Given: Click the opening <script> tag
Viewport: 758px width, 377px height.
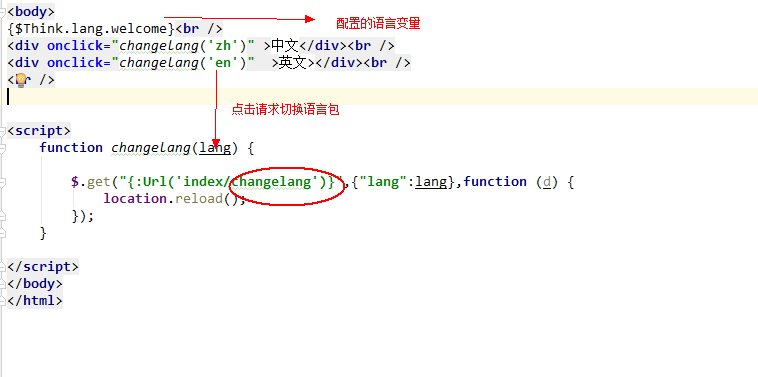Looking at the screenshot, I should (x=39, y=131).
